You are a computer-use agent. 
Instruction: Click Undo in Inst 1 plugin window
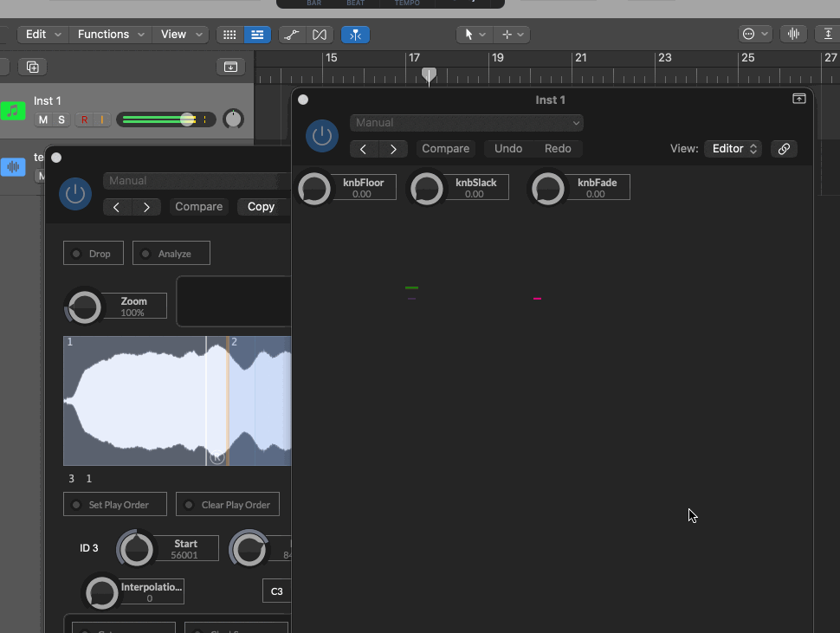tap(508, 149)
